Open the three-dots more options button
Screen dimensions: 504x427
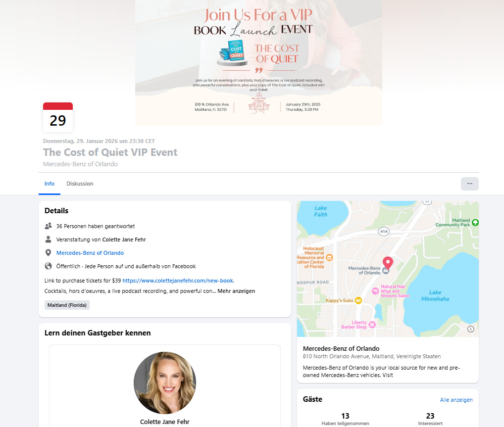[470, 184]
